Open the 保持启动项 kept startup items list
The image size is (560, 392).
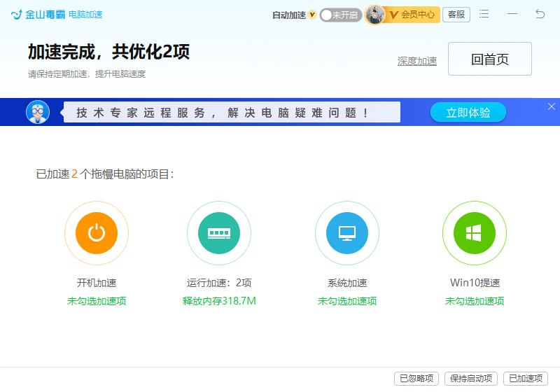coord(471,379)
